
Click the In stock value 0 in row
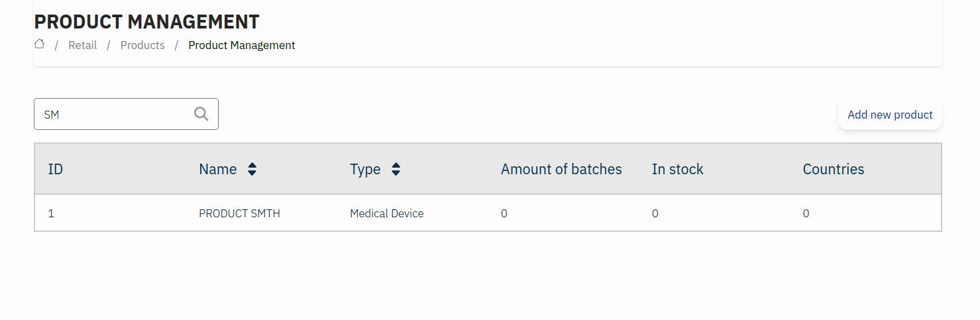click(655, 213)
